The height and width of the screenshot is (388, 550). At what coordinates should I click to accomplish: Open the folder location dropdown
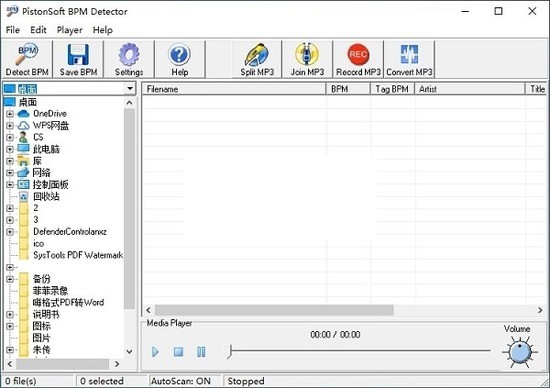point(130,89)
